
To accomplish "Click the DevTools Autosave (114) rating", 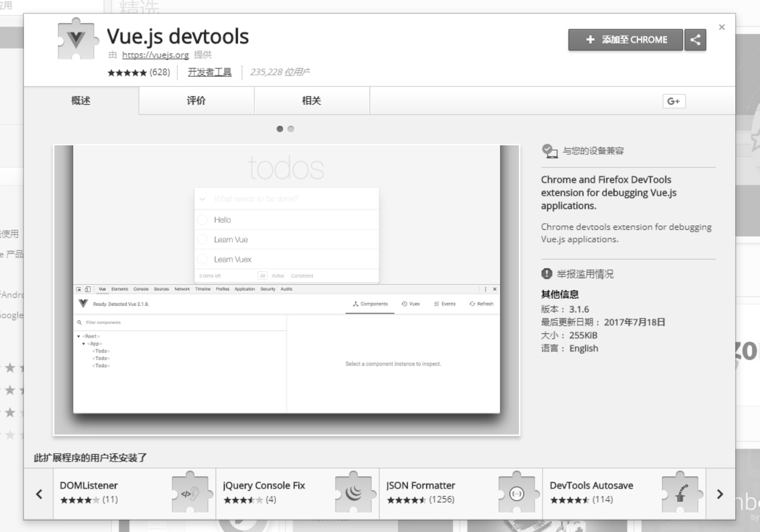I will (x=581, y=500).
